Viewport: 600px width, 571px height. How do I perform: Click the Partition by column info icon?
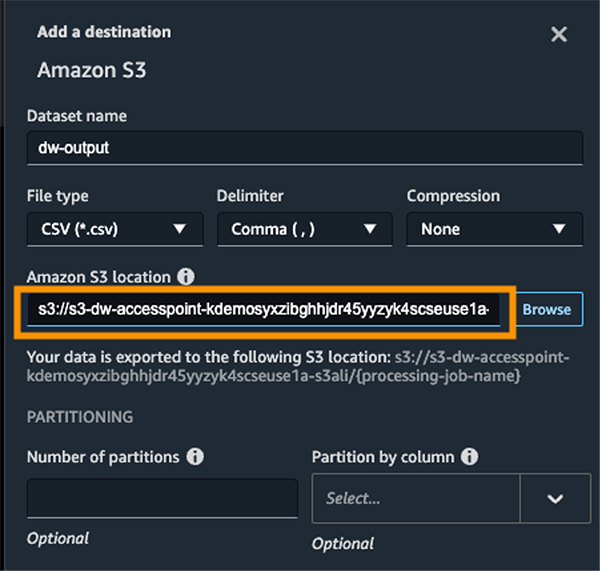tap(469, 457)
